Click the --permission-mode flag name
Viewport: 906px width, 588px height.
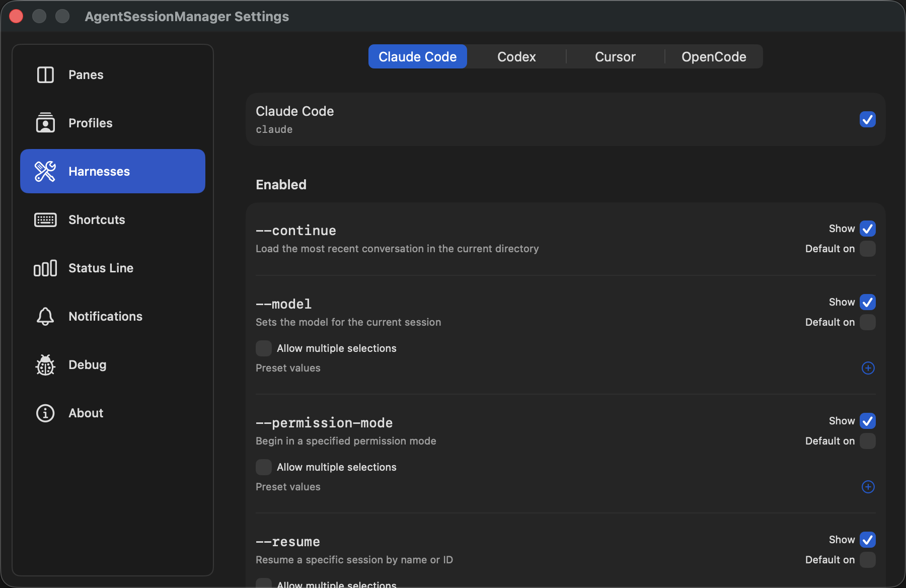pos(324,423)
